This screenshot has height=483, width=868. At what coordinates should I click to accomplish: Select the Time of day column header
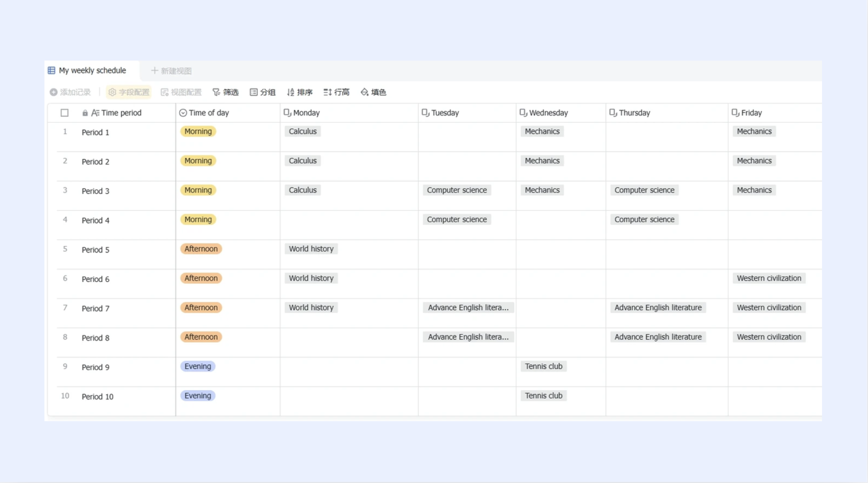[x=228, y=113]
